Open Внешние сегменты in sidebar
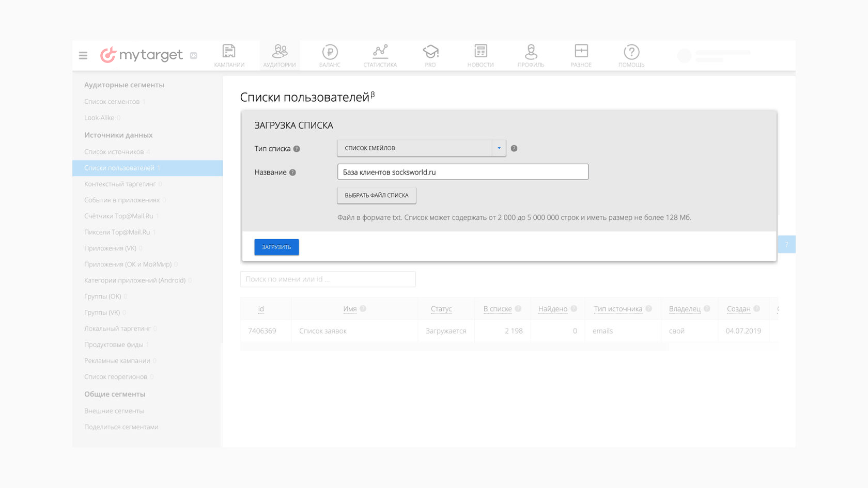Screen dimensions: 868x488 (114, 411)
